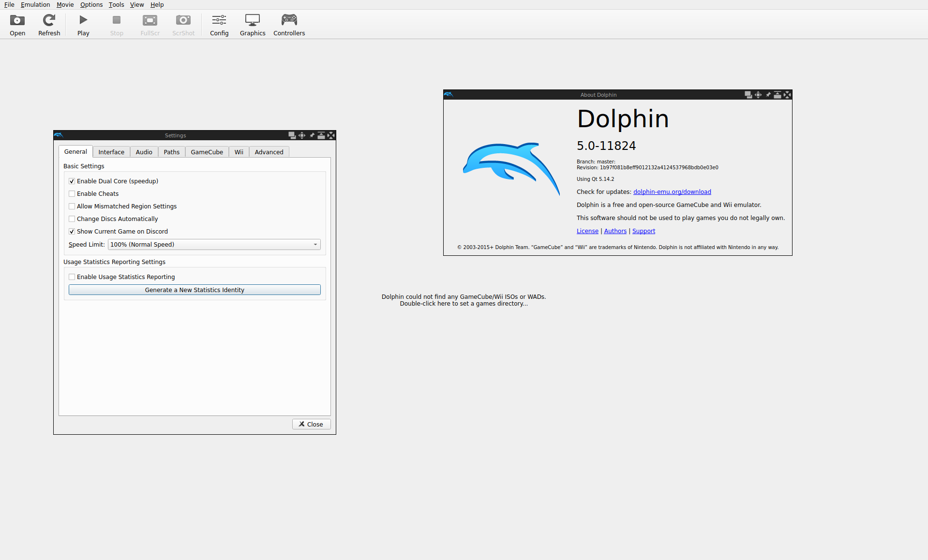
Task: Click the desktop icon in Settings title bar
Action: point(292,135)
